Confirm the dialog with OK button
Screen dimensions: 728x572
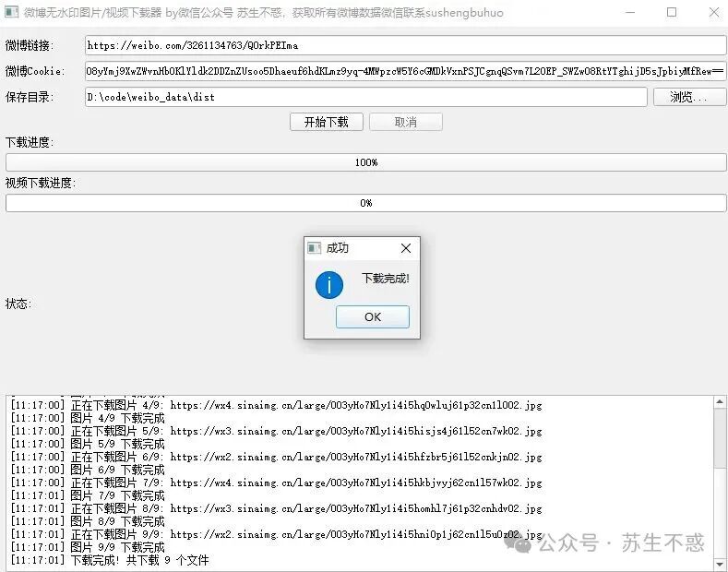pyautogui.click(x=373, y=316)
